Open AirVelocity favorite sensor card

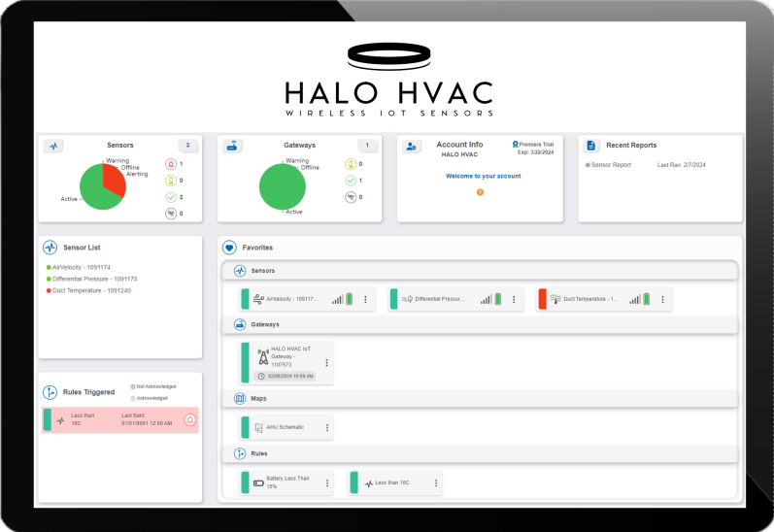pos(307,299)
